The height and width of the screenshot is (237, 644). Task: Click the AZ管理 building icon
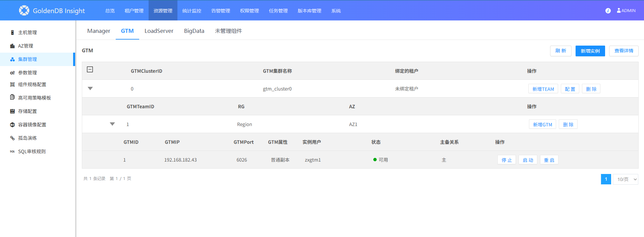click(12, 46)
